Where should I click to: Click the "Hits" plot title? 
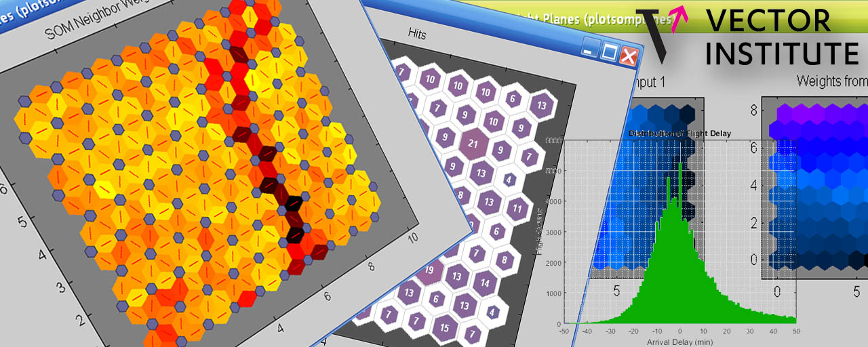[417, 33]
